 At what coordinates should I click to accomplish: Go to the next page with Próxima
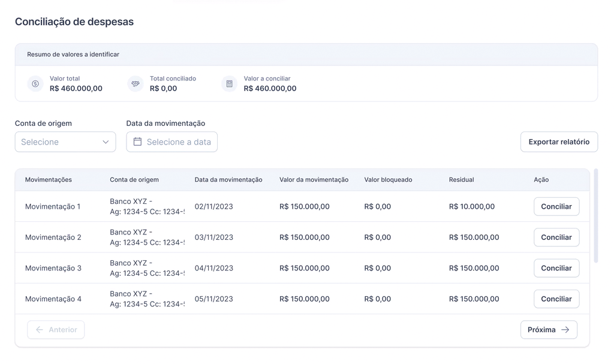tap(548, 330)
